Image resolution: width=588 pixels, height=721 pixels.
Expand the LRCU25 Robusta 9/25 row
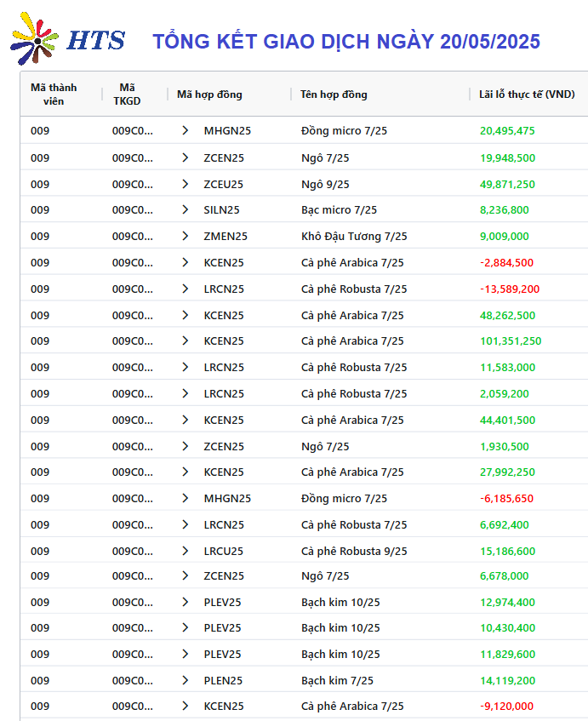click(x=185, y=551)
